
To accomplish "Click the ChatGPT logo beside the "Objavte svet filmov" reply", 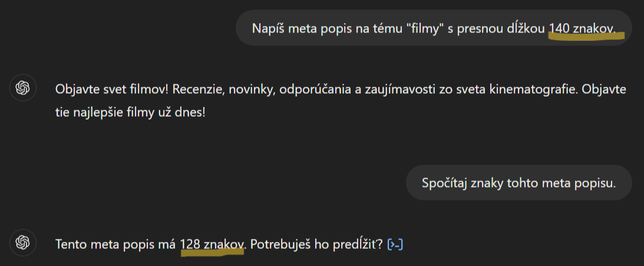I will [23, 88].
